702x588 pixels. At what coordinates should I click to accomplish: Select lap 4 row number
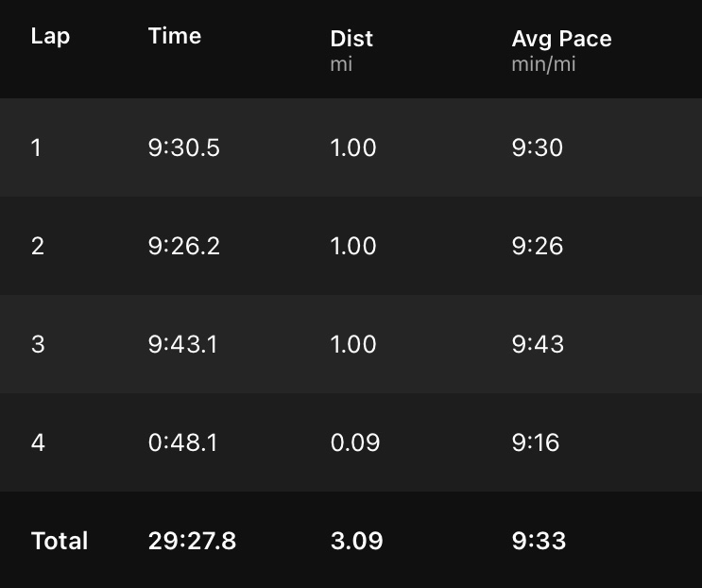point(38,442)
